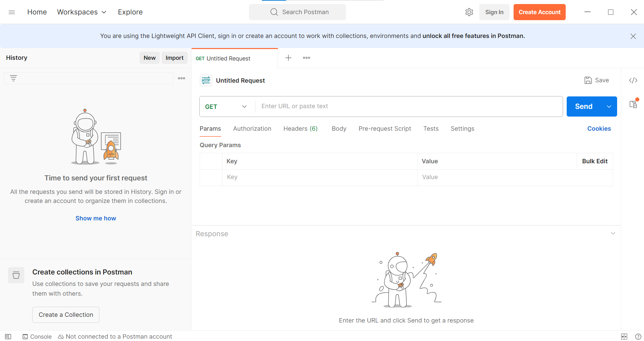The height and width of the screenshot is (341, 644).
Task: Go to Home
Action: tap(37, 12)
